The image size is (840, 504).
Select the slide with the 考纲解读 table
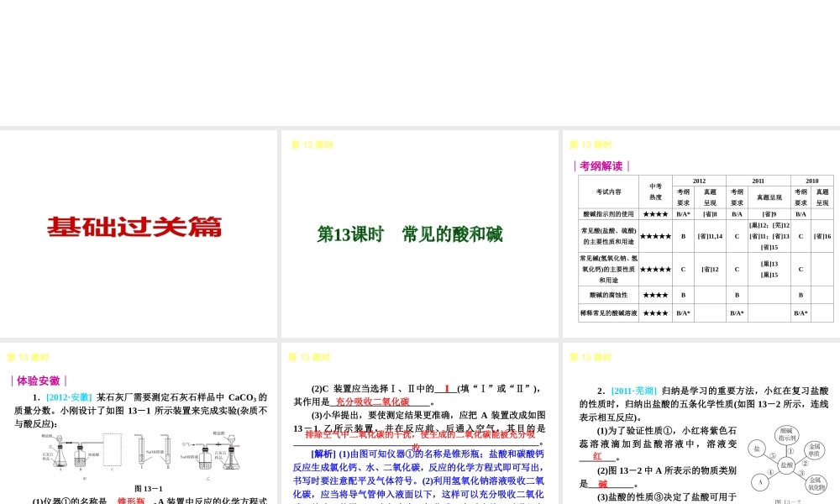[x=701, y=234]
